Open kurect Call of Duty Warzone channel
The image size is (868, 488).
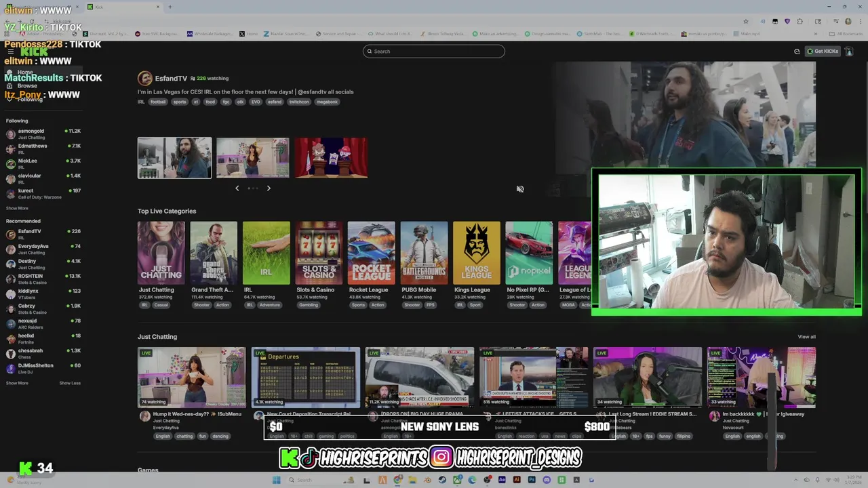[43, 193]
